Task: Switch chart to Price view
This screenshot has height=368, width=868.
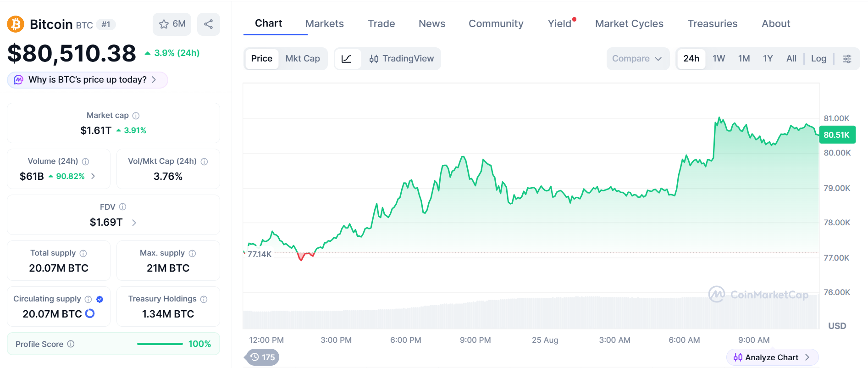Action: click(x=262, y=59)
